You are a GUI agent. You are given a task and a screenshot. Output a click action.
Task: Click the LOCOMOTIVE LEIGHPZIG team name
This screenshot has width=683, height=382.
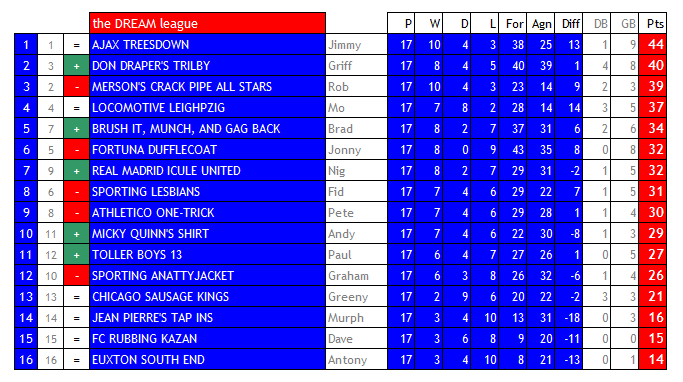(x=159, y=108)
